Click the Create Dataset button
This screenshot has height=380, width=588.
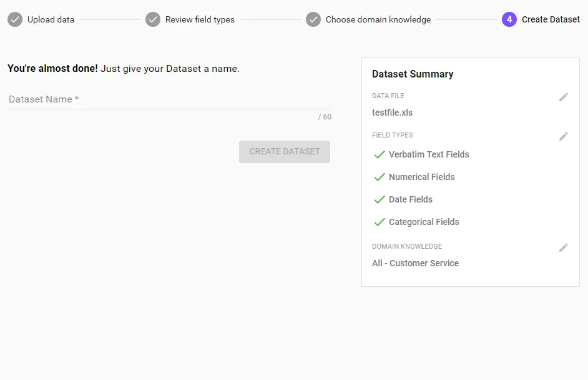pyautogui.click(x=285, y=152)
